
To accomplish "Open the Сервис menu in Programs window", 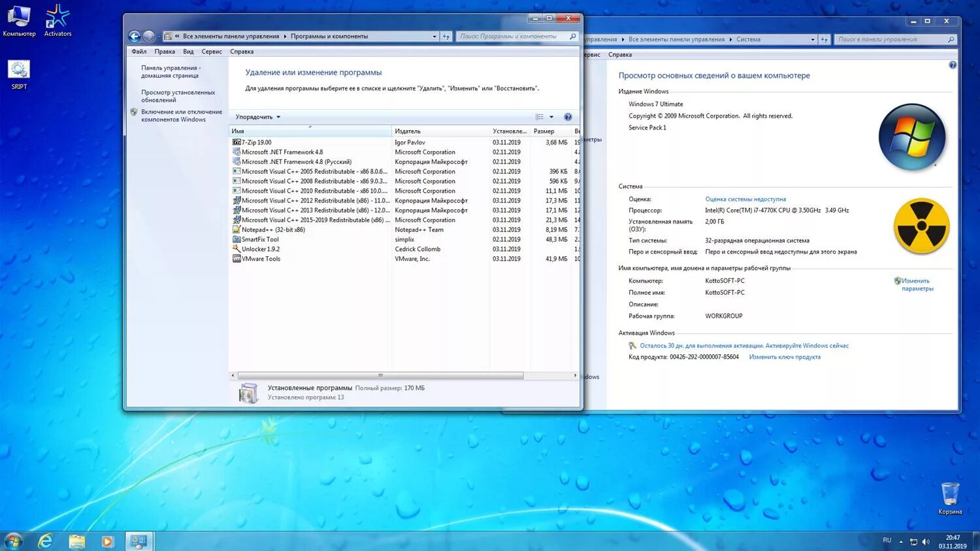I will point(212,52).
